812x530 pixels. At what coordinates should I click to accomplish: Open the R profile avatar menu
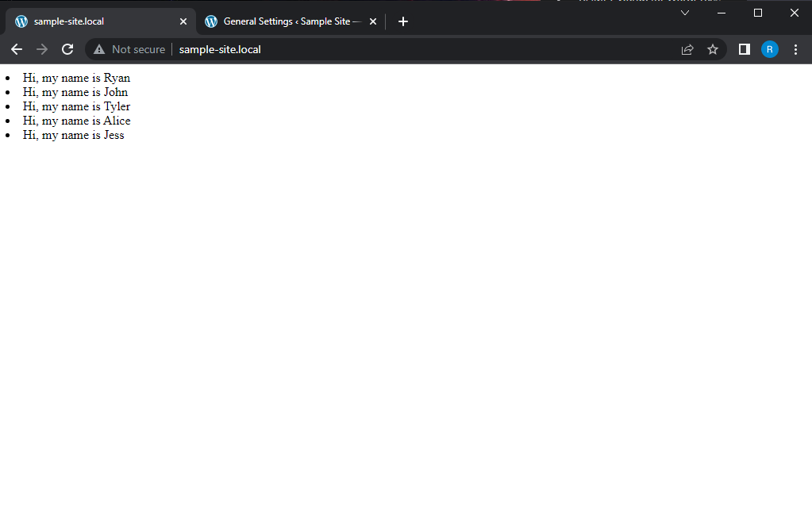[x=770, y=50]
